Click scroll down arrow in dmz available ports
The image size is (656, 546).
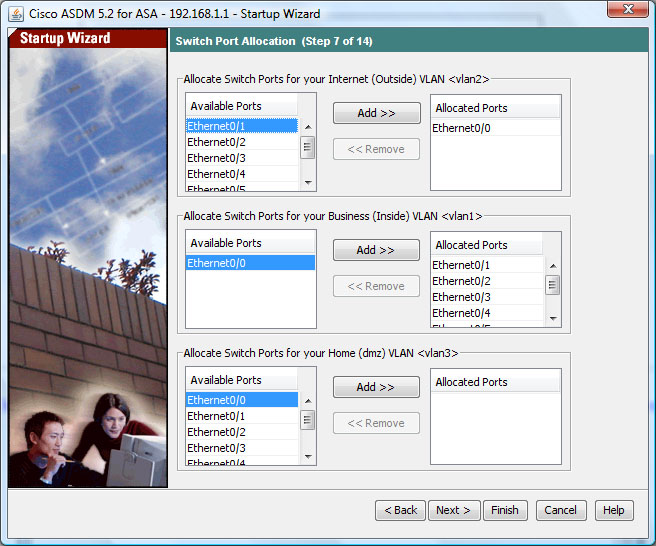(308, 456)
